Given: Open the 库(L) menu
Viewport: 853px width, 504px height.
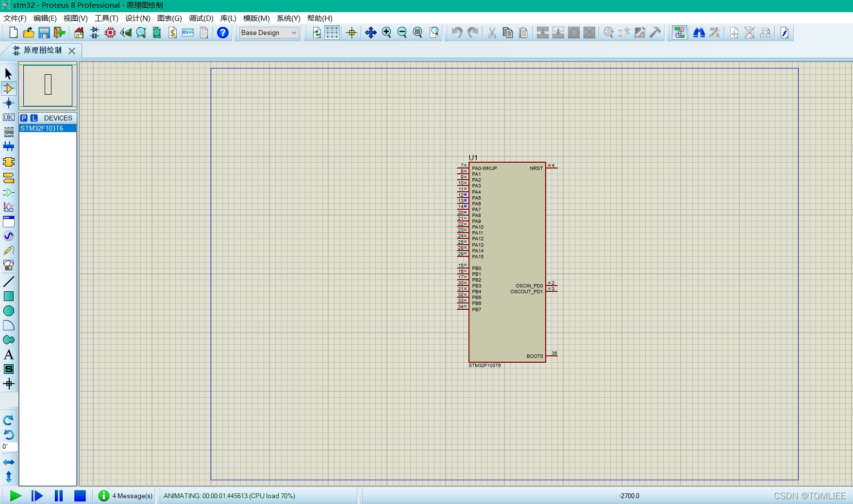Looking at the screenshot, I should pyautogui.click(x=228, y=18).
